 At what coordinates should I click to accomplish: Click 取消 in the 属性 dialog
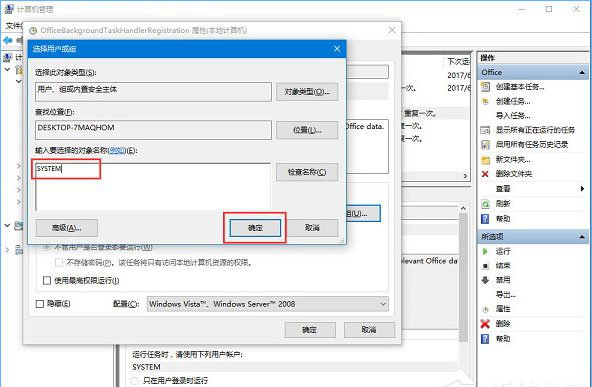[369, 330]
